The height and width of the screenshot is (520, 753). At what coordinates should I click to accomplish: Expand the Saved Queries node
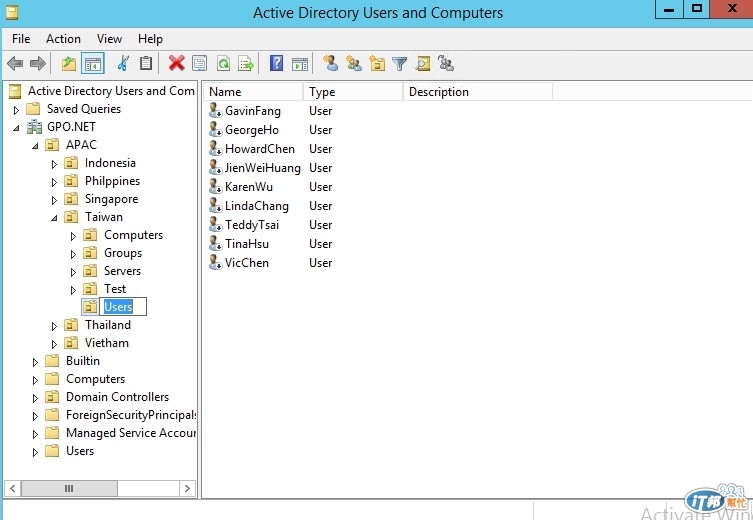coord(16,110)
